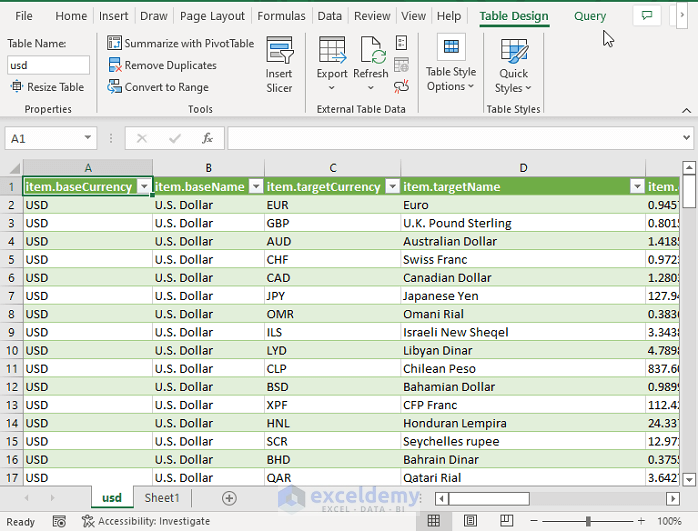Viewport: 698px width, 531px height.
Task: Click the Resize Table button
Action: click(x=47, y=87)
